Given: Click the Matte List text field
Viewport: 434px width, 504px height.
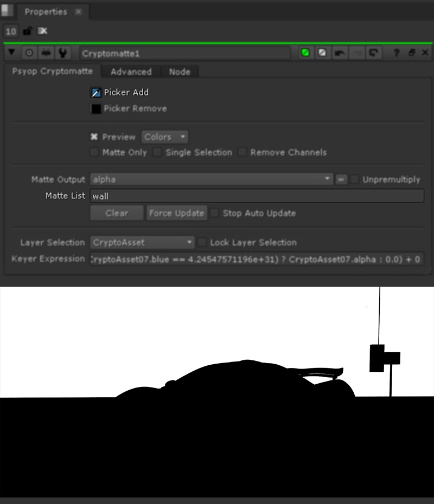Looking at the screenshot, I should (257, 196).
